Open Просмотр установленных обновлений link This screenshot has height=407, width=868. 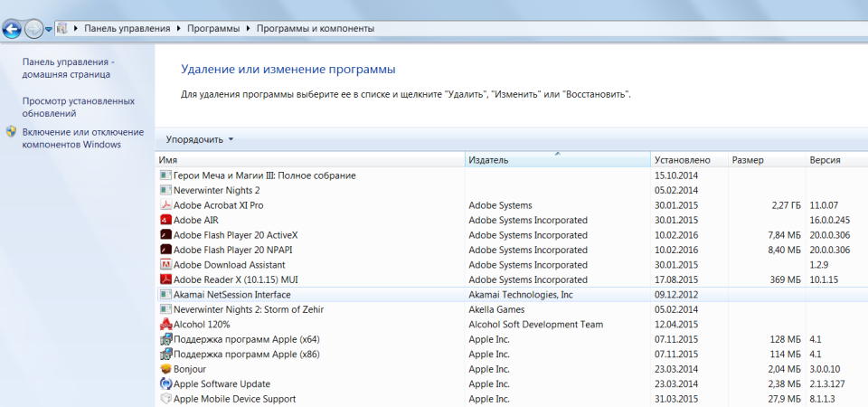78,108
